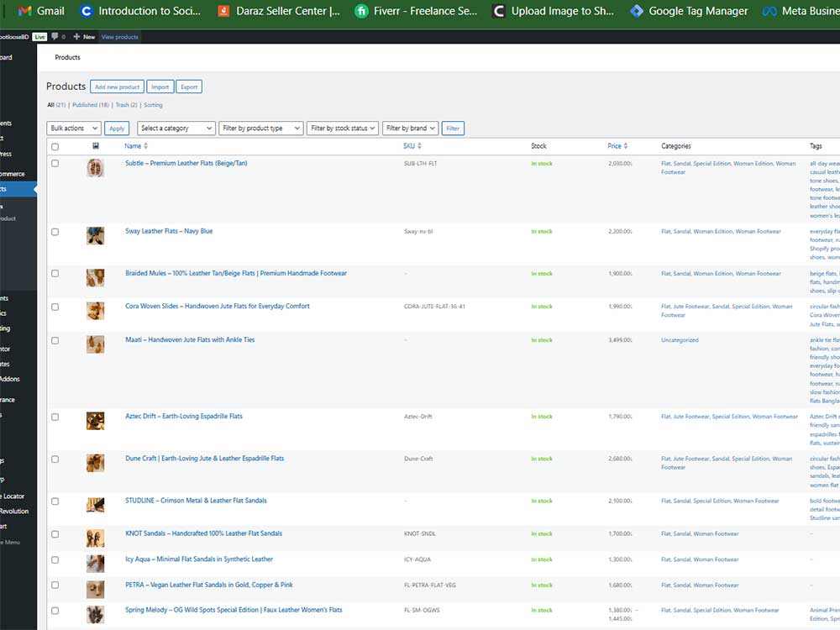Apply the selected bulk action
This screenshot has width=840, height=630.
point(117,129)
